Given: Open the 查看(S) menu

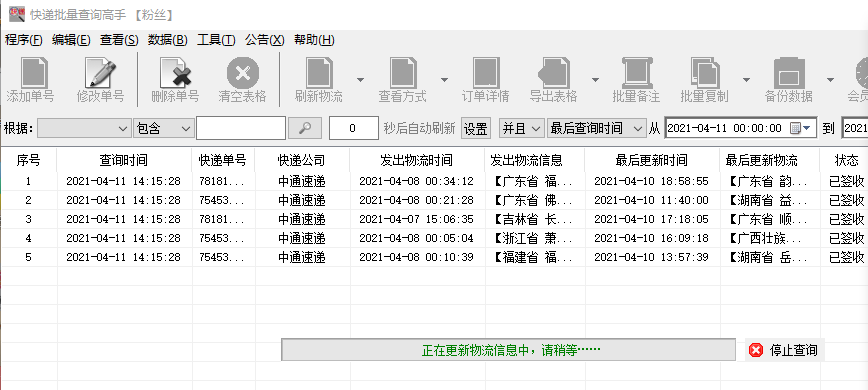Looking at the screenshot, I should 119,40.
